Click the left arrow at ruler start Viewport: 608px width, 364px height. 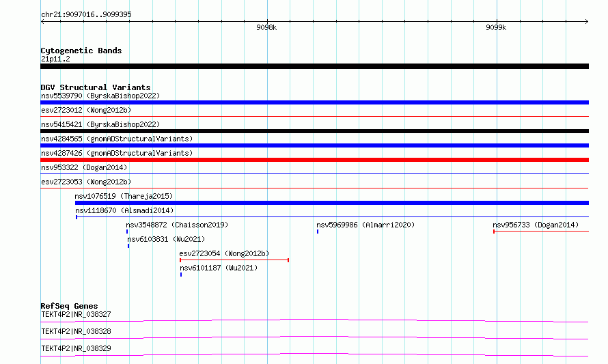click(x=42, y=22)
